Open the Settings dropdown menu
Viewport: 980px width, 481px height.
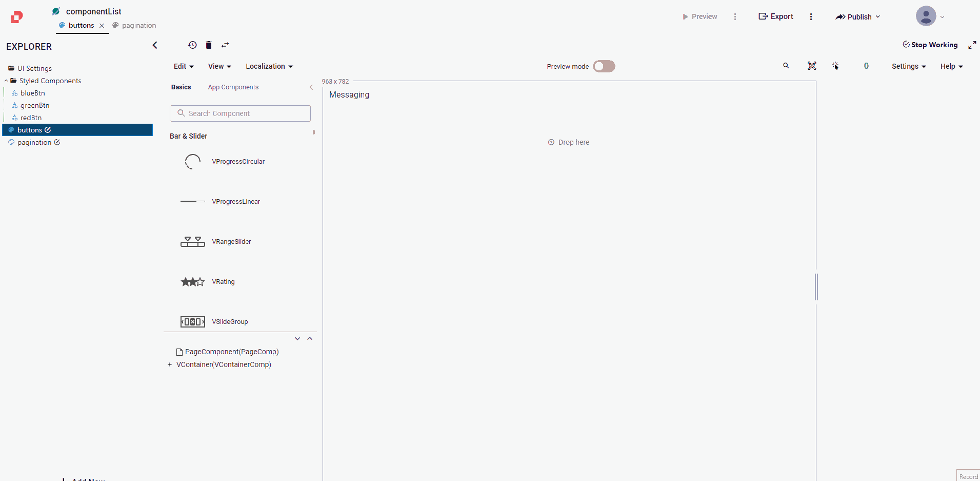coord(908,66)
